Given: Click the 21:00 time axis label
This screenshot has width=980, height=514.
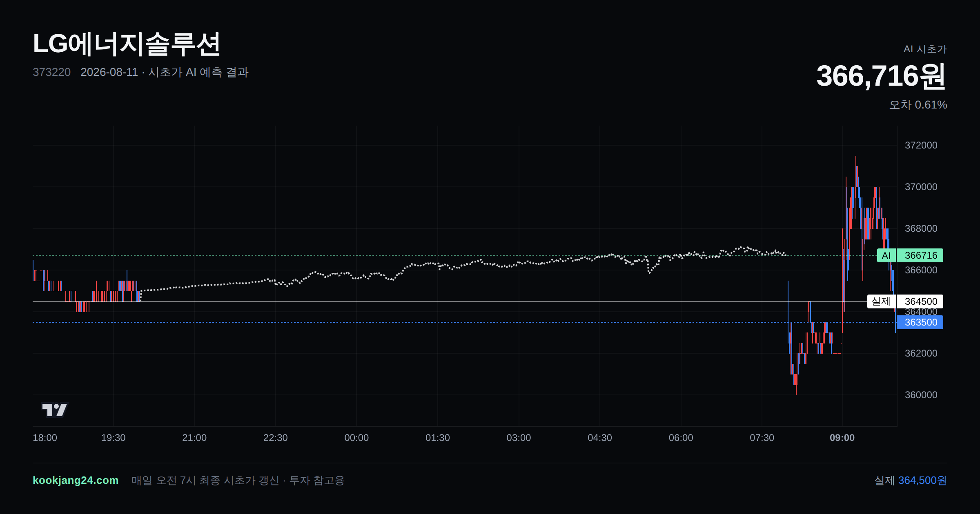Looking at the screenshot, I should coord(194,438).
